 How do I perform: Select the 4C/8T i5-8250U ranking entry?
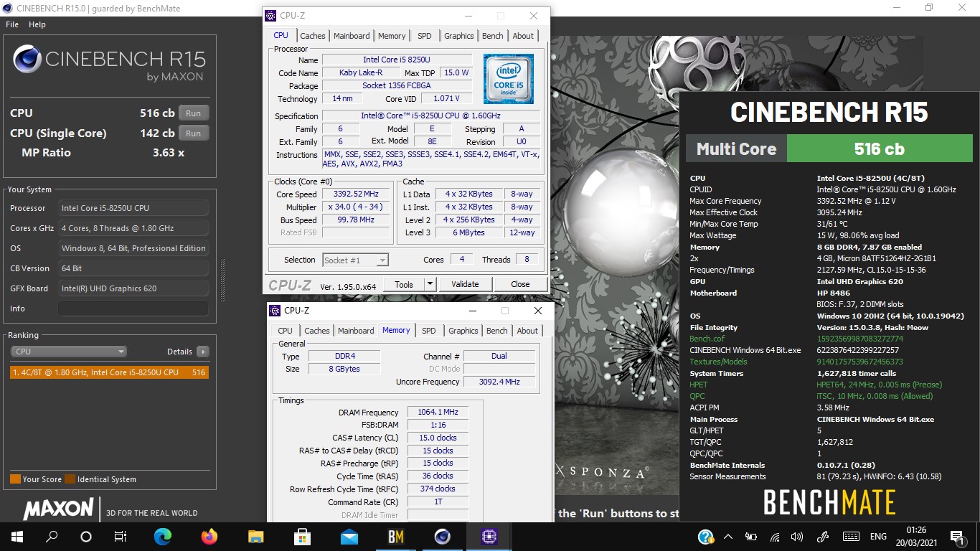coord(109,372)
